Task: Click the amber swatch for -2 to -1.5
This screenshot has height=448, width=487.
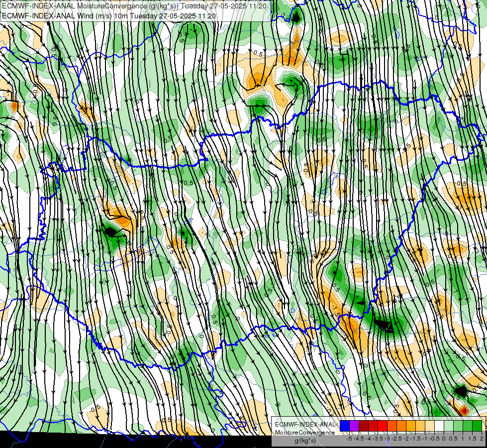Action: [411, 426]
